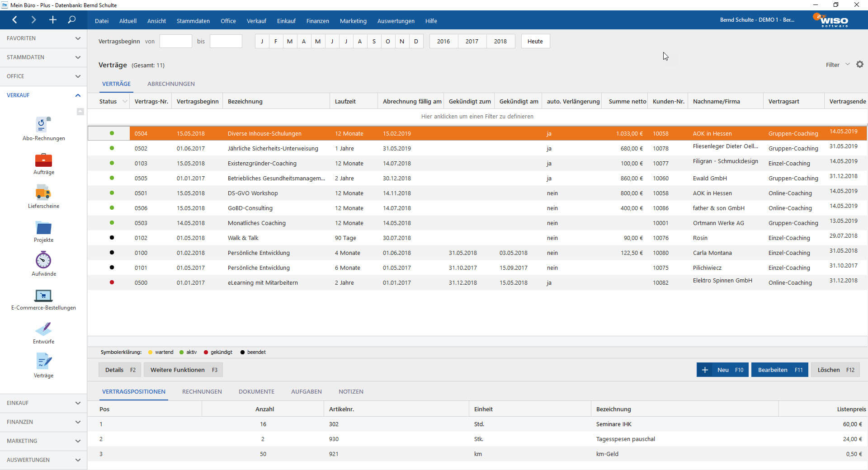Click the Heute button

click(535, 41)
